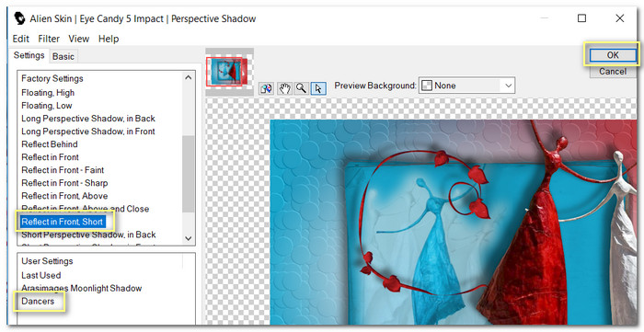Open the Filter menu
This screenshot has height=332, width=644.
[x=49, y=39]
